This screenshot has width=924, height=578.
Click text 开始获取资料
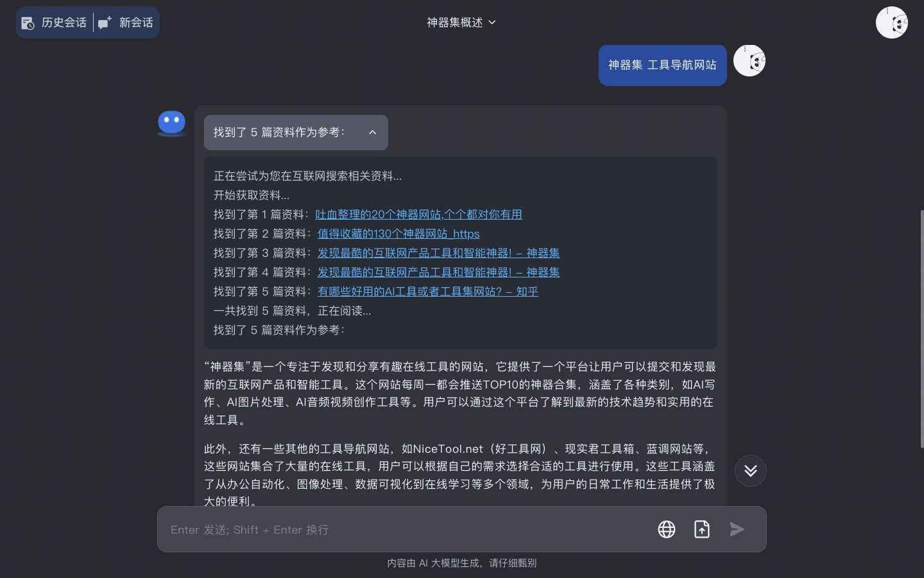[x=252, y=195]
